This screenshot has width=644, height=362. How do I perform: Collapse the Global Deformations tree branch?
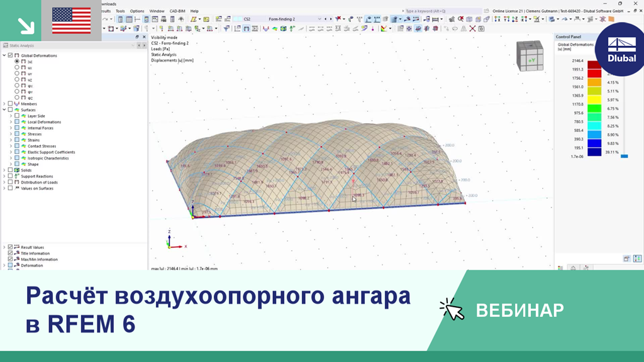pos(3,56)
